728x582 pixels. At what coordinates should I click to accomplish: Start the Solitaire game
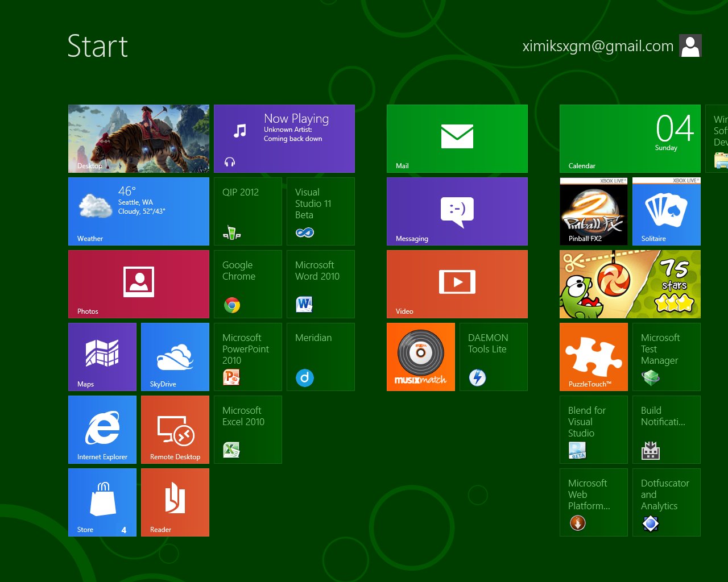[x=667, y=211]
